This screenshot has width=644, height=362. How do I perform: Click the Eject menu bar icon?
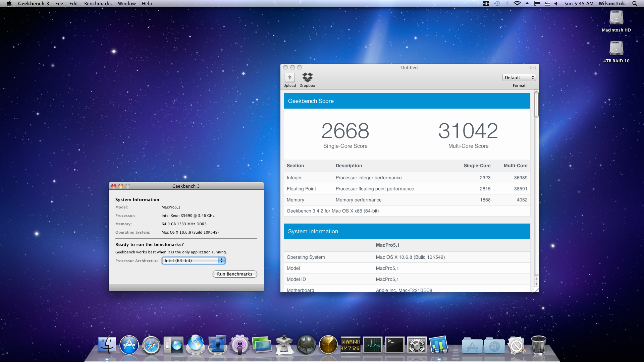pyautogui.click(x=527, y=3)
